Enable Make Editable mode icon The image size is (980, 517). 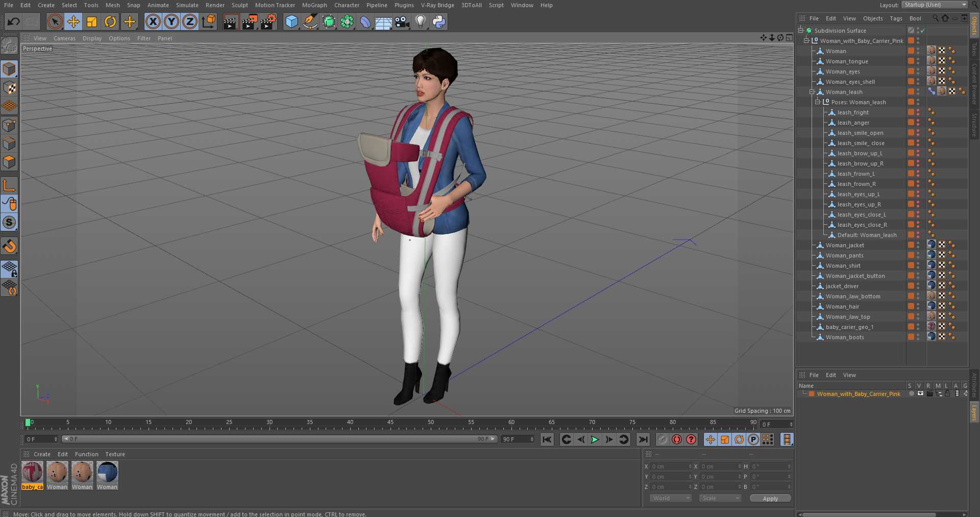point(9,45)
